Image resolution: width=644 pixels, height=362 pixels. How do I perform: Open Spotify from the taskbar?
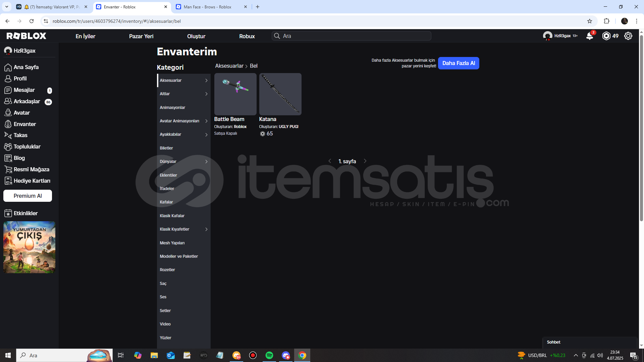pyautogui.click(x=269, y=355)
